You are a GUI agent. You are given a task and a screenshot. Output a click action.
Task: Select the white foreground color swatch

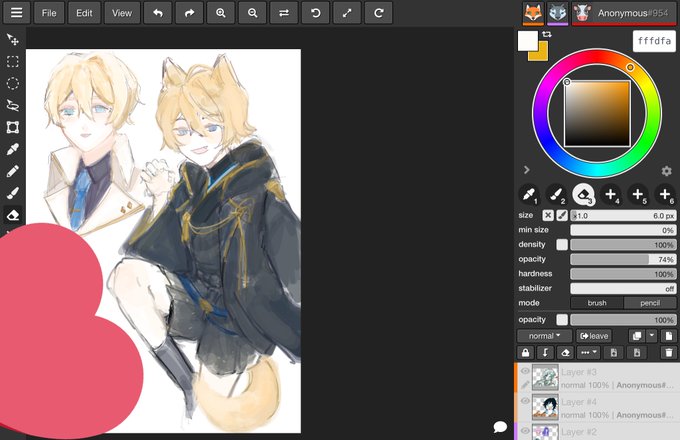point(526,39)
